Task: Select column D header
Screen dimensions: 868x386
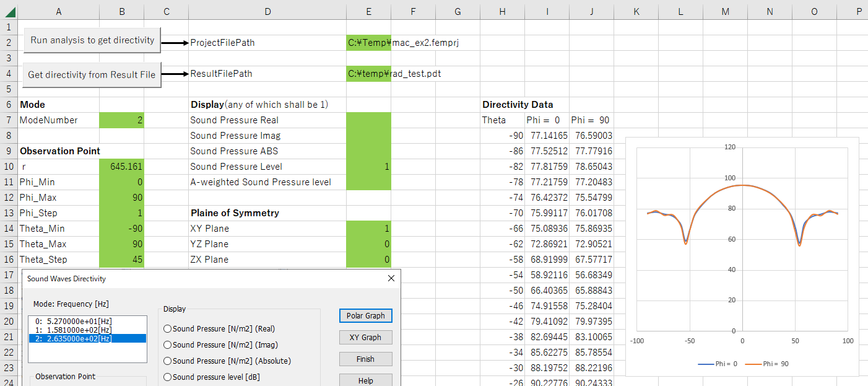Action: [267, 11]
